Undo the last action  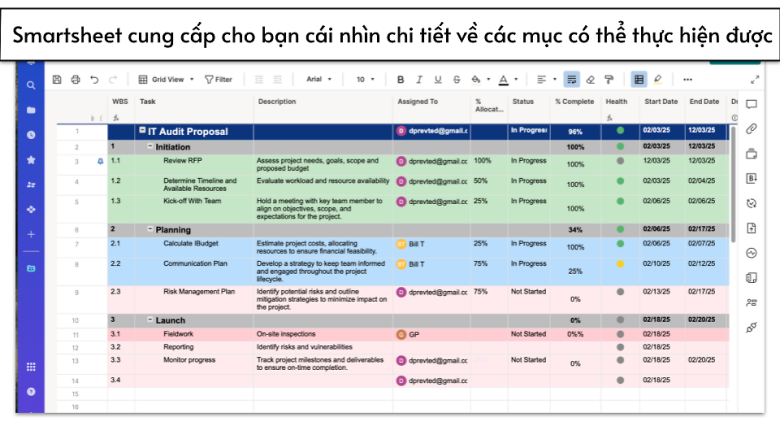(94, 80)
